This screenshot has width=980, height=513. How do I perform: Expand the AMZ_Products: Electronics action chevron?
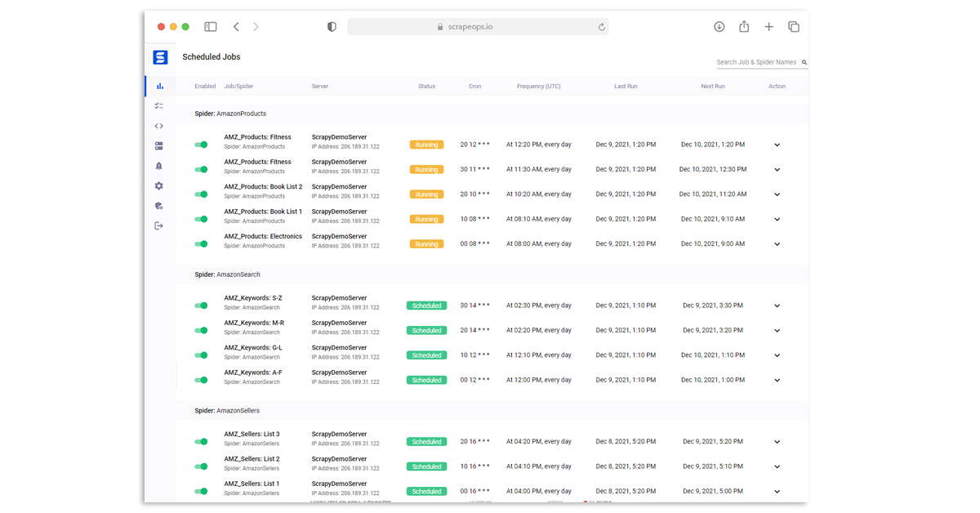[x=777, y=243]
